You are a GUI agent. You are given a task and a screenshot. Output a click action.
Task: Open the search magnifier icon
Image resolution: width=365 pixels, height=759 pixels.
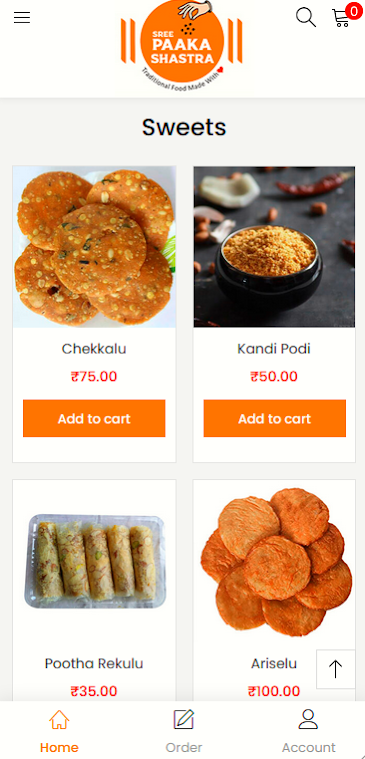tap(306, 17)
